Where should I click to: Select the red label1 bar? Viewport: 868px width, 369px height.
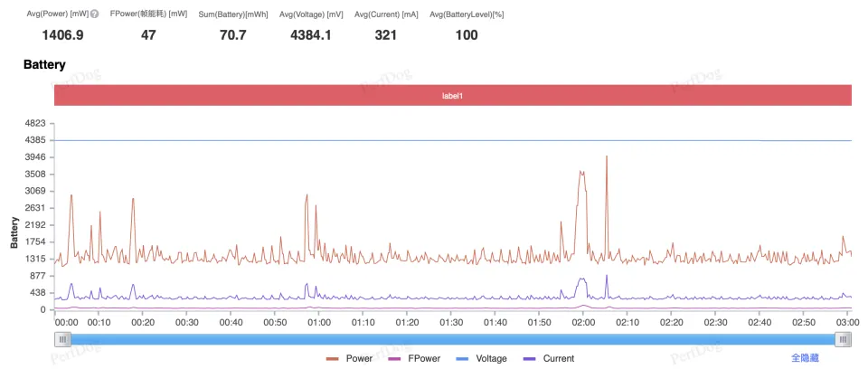(x=452, y=95)
